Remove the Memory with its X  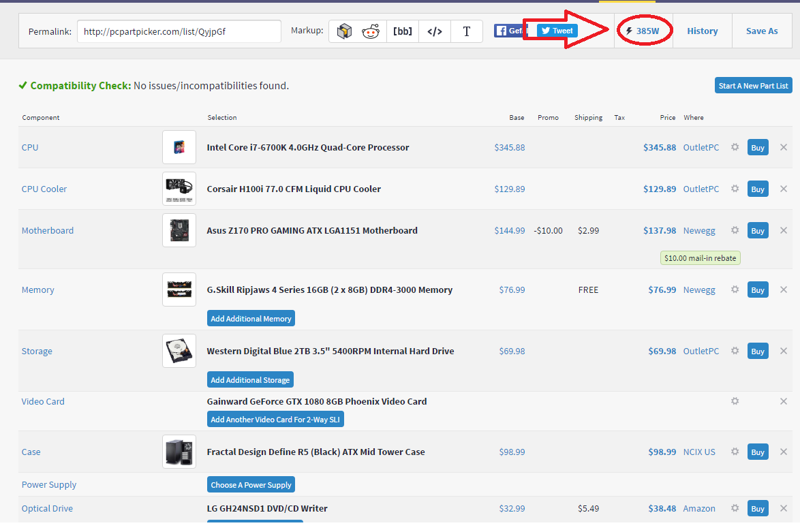pos(784,290)
